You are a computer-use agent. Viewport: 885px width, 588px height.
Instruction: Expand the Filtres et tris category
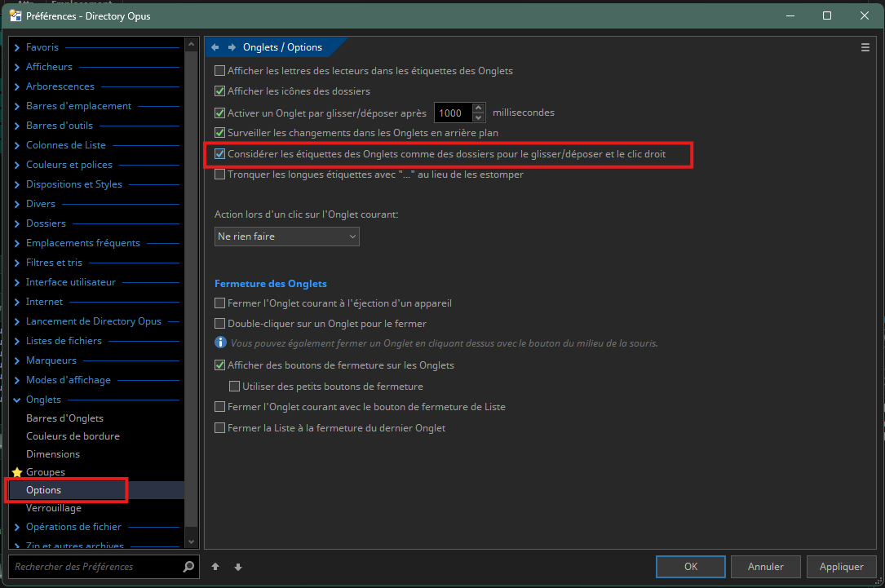point(17,263)
